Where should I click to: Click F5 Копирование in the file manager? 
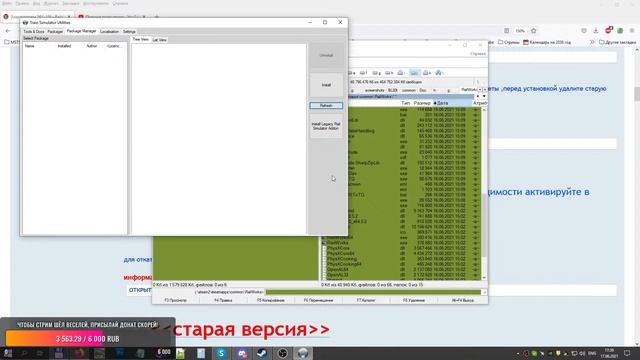click(271, 300)
